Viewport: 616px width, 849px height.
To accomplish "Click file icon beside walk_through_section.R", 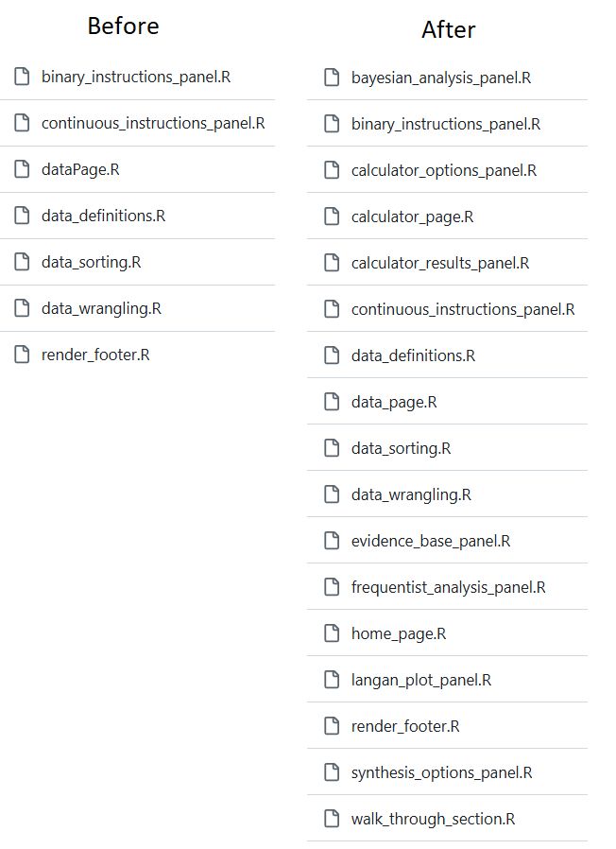I will click(332, 819).
